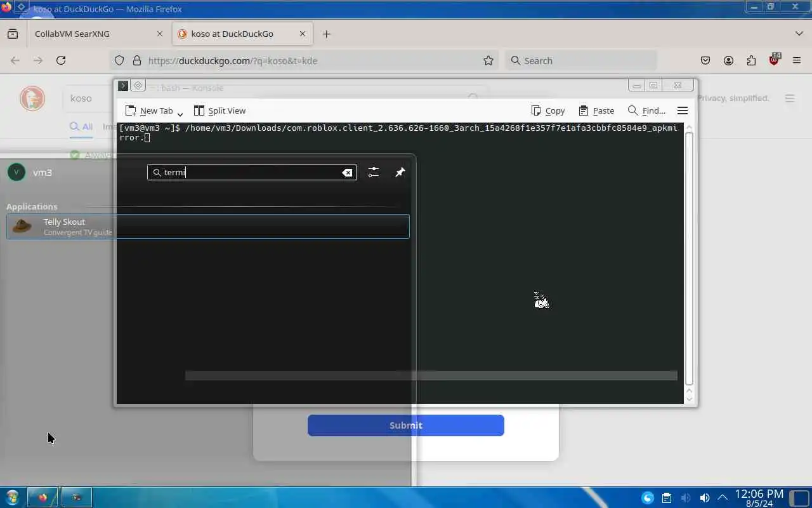Click the Privacy, simplified link
This screenshot has width=812, height=508.
pyautogui.click(x=733, y=98)
